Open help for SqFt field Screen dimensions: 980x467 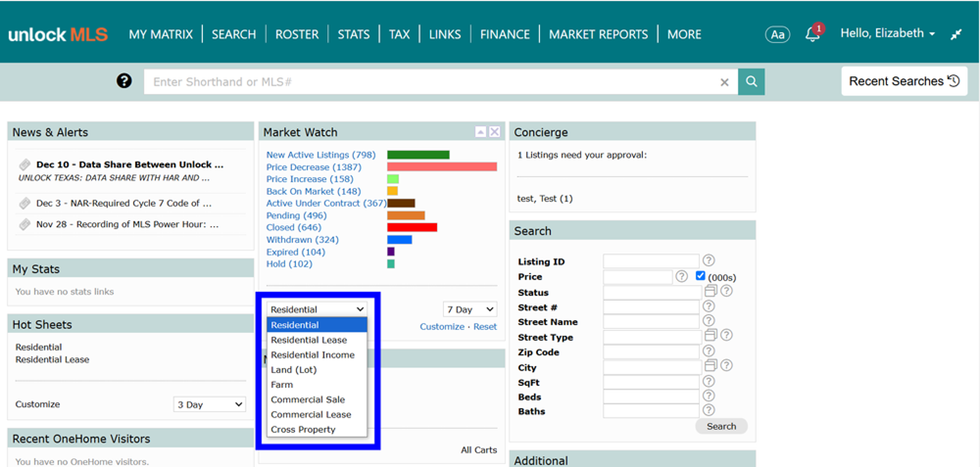(709, 381)
